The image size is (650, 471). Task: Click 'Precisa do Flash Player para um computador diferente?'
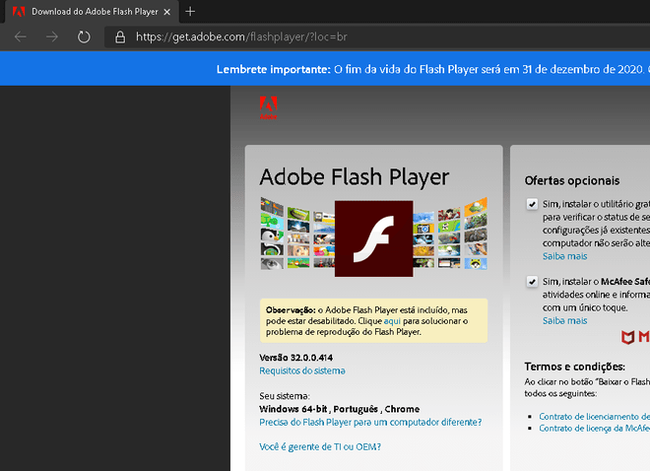(x=371, y=422)
